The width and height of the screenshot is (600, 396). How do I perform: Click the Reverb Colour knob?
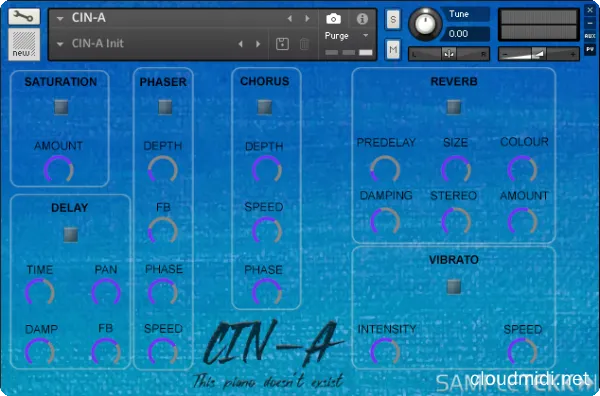(x=522, y=170)
